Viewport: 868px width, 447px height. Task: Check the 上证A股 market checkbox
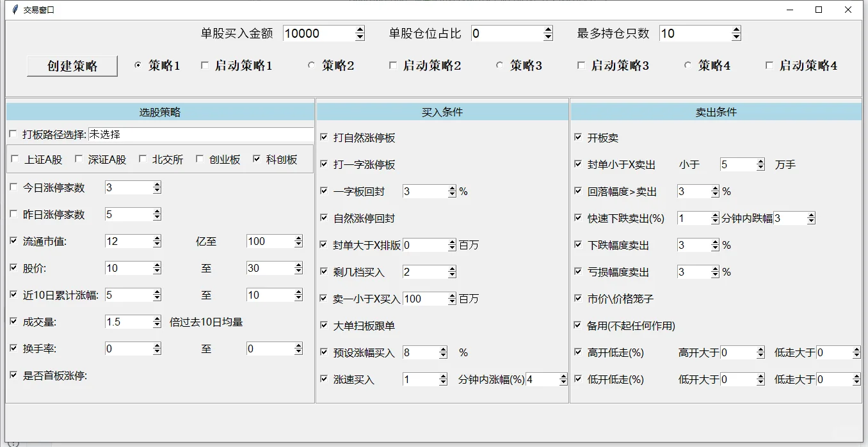tap(15, 159)
